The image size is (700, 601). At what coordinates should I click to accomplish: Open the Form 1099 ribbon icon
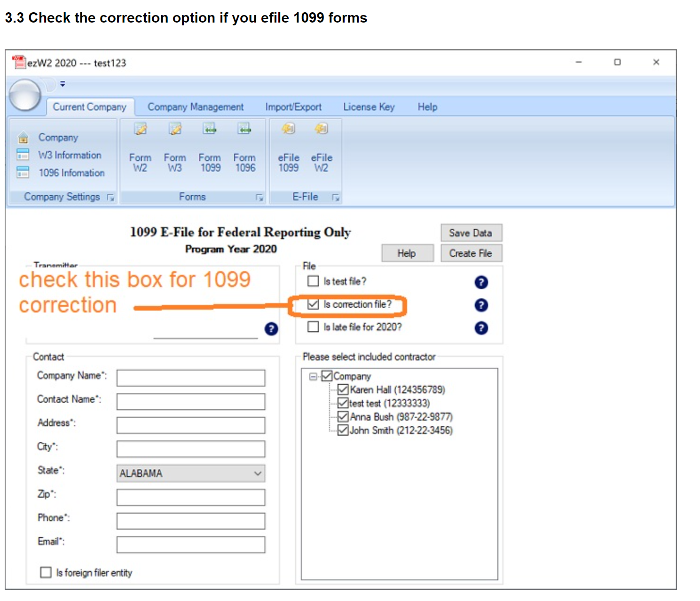click(x=210, y=128)
